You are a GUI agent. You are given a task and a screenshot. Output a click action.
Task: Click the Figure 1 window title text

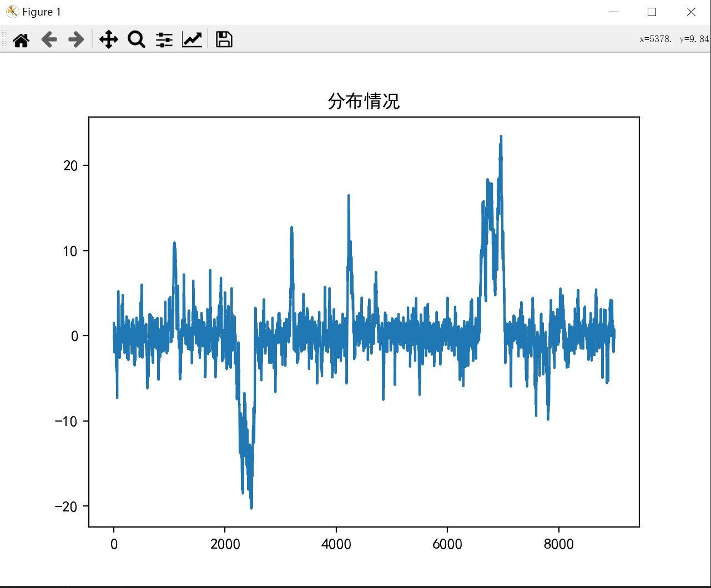[42, 12]
